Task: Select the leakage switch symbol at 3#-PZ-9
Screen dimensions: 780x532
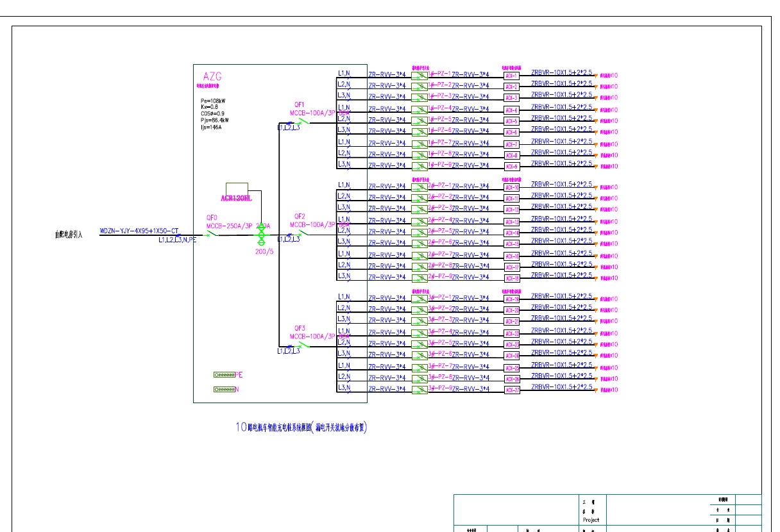Action: click(420, 390)
